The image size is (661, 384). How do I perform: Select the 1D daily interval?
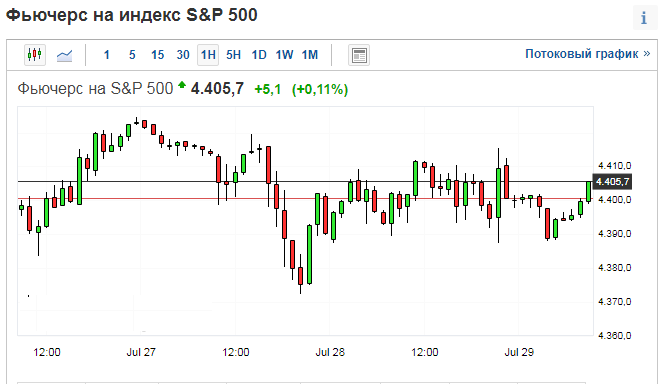coord(259,55)
